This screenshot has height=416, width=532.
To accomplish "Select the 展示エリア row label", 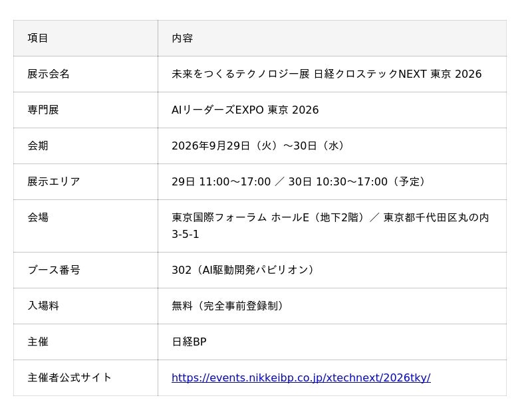I will (54, 181).
